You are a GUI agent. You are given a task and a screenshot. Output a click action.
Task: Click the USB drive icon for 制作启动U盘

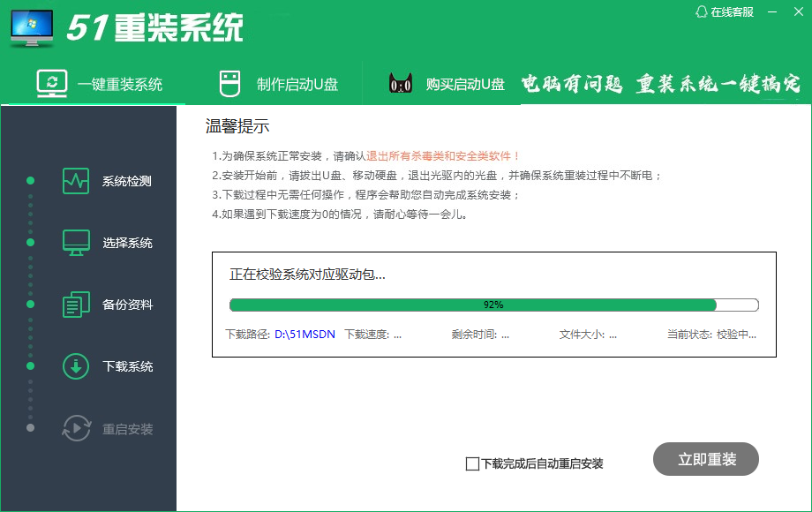229,84
